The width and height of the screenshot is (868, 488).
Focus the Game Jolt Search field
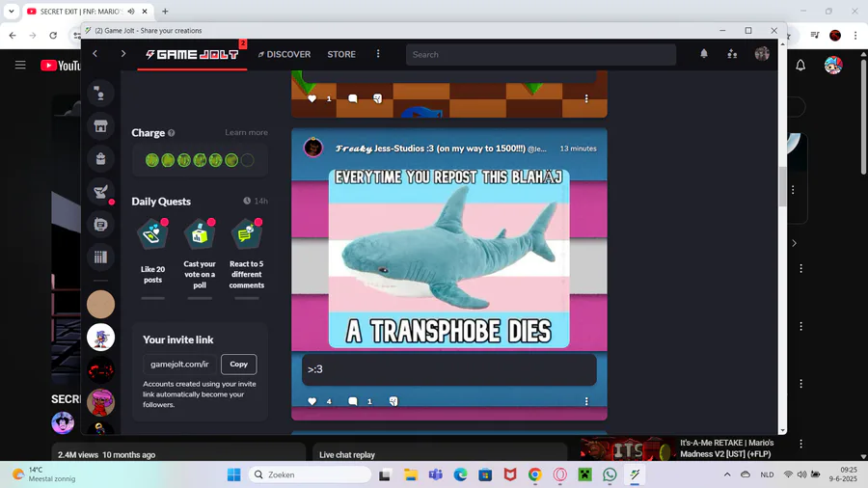tap(541, 55)
